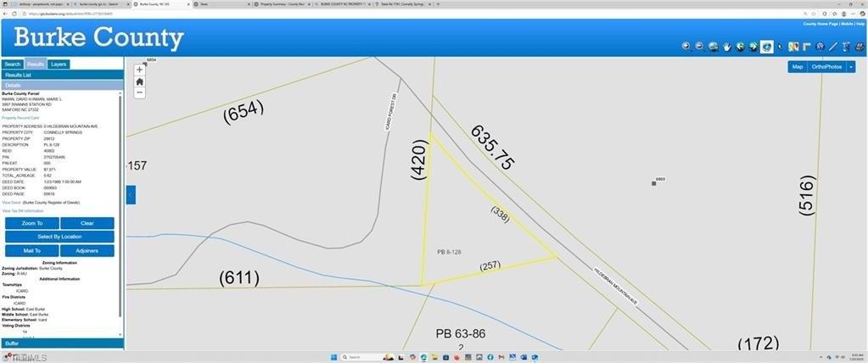The height and width of the screenshot is (363, 868).
Task: Switch basemap to Map
Action: pos(797,66)
